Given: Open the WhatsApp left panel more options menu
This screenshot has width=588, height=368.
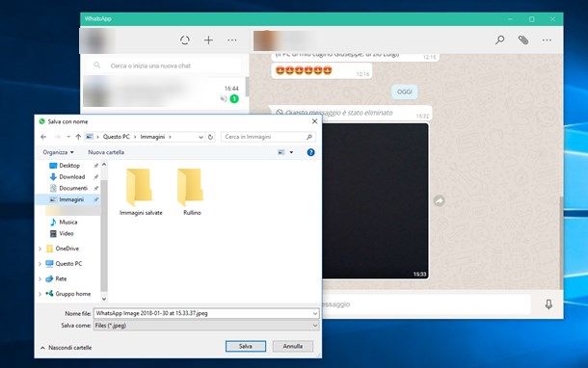Looking at the screenshot, I should pyautogui.click(x=232, y=40).
